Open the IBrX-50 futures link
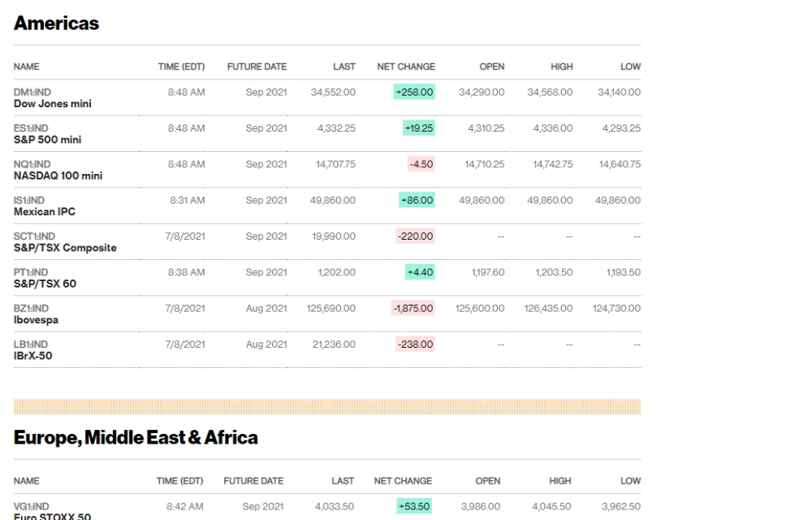The width and height of the screenshot is (812, 520). (32, 356)
